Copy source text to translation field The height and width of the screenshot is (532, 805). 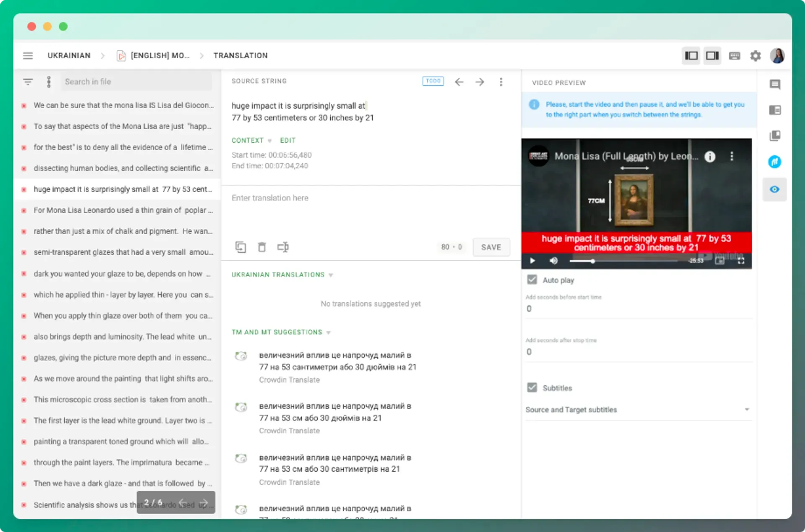(241, 247)
